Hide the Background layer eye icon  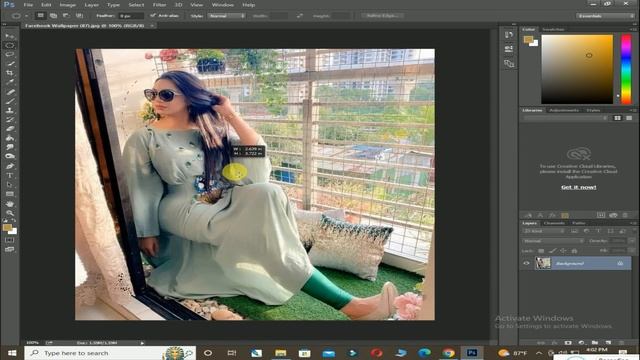coord(526,263)
